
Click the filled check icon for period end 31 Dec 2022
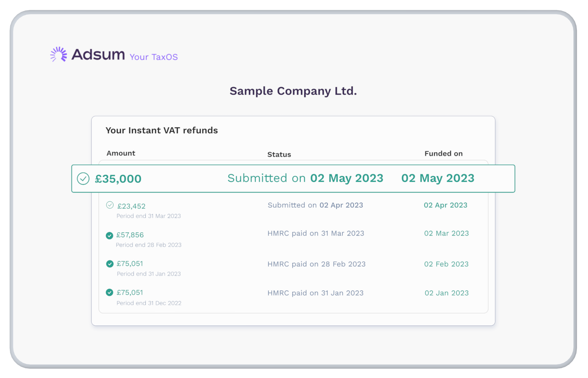coord(109,292)
